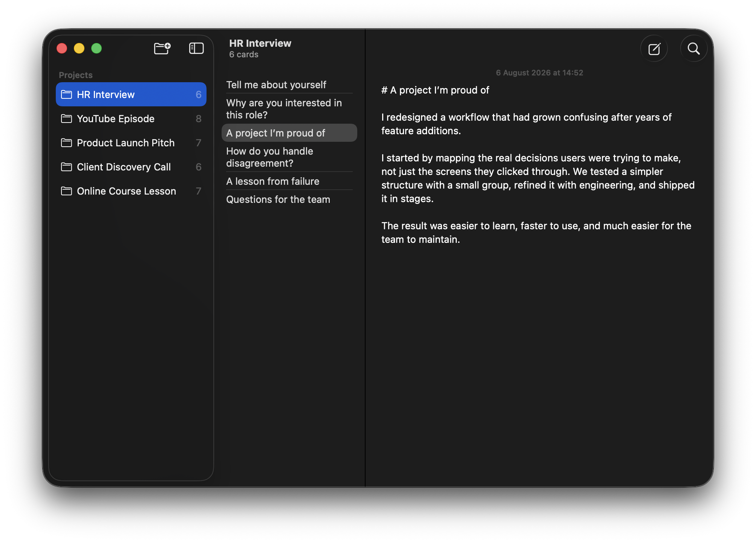Compose a new card
The image size is (756, 543).
[x=654, y=49]
